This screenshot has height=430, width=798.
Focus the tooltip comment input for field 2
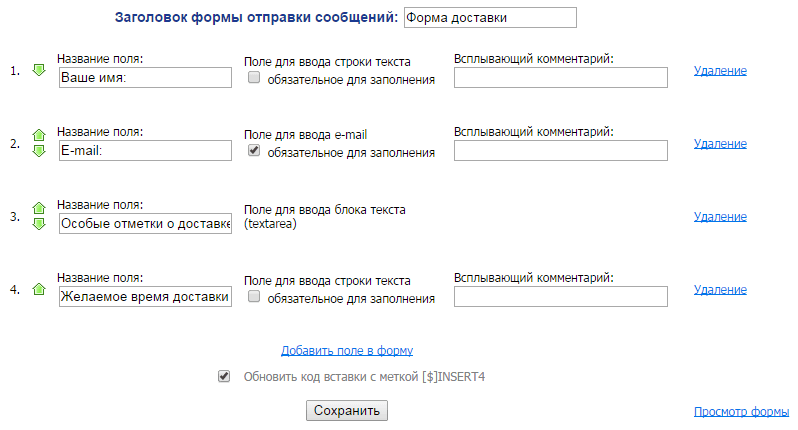(x=560, y=151)
